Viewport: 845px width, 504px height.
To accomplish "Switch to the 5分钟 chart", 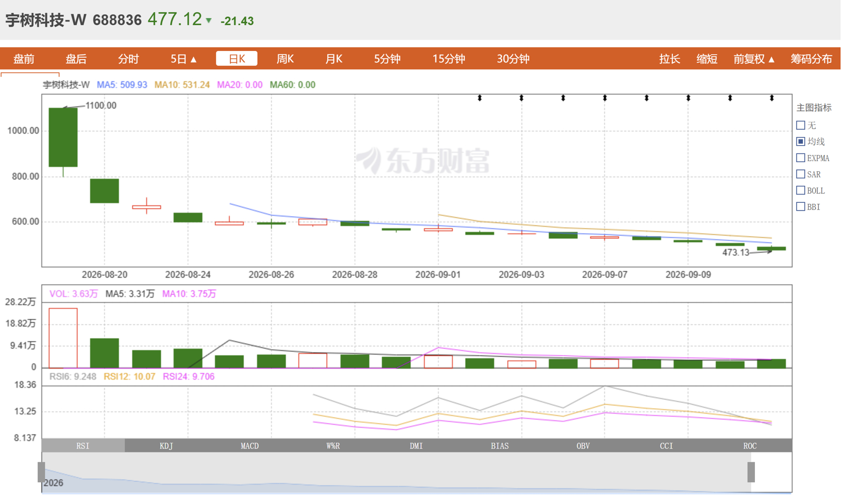I will (387, 59).
